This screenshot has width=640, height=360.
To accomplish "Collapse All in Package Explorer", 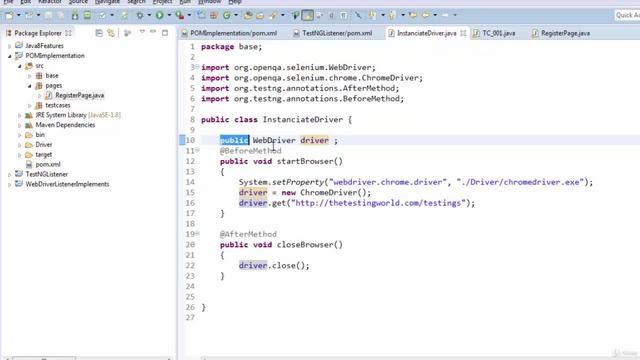I will (x=99, y=33).
